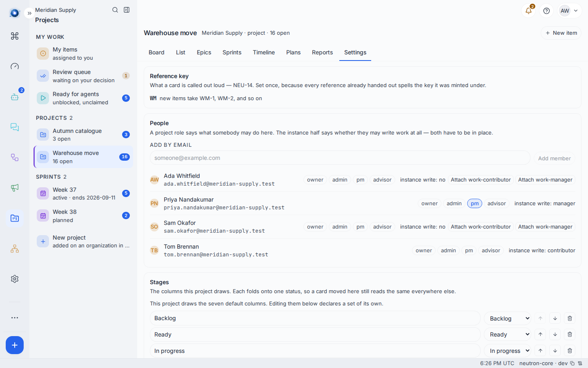Open the dashboard gauge icon

pyautogui.click(x=15, y=66)
